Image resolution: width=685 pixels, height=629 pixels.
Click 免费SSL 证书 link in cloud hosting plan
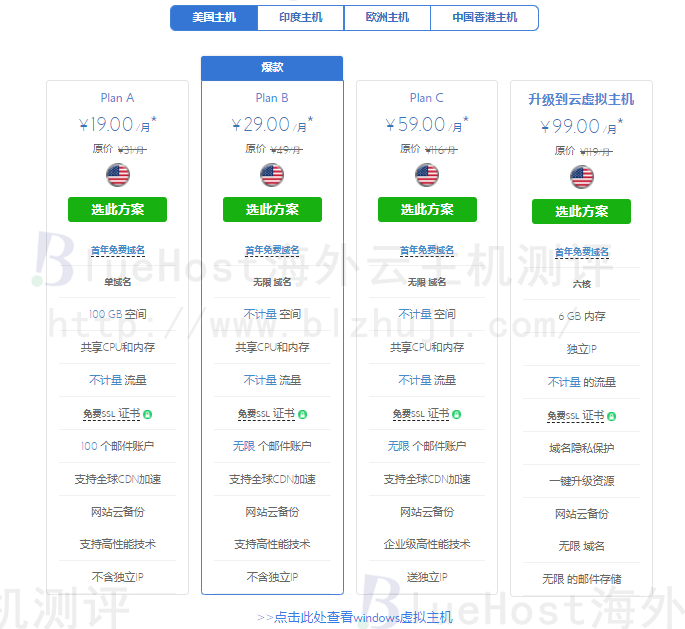point(576,416)
